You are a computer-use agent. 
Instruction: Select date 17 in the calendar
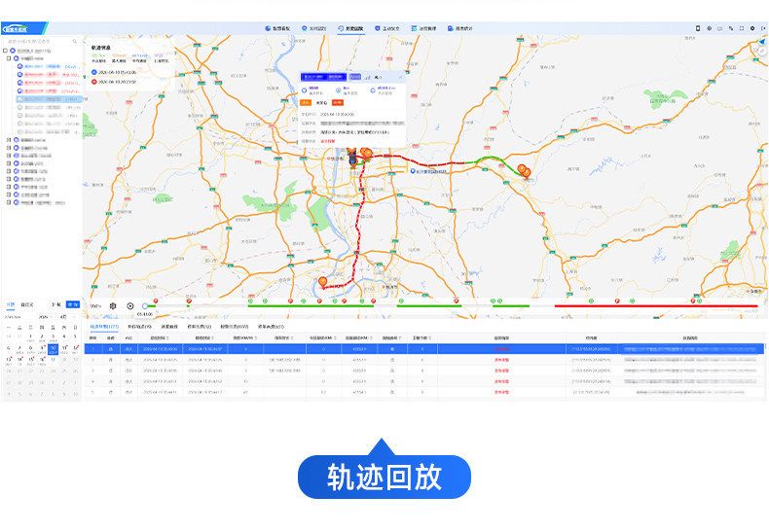(53, 360)
